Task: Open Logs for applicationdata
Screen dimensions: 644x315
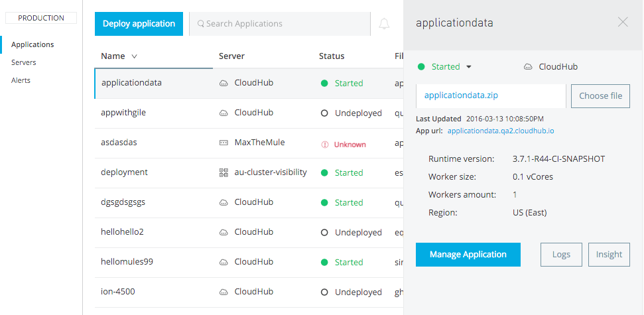Action: (x=561, y=255)
